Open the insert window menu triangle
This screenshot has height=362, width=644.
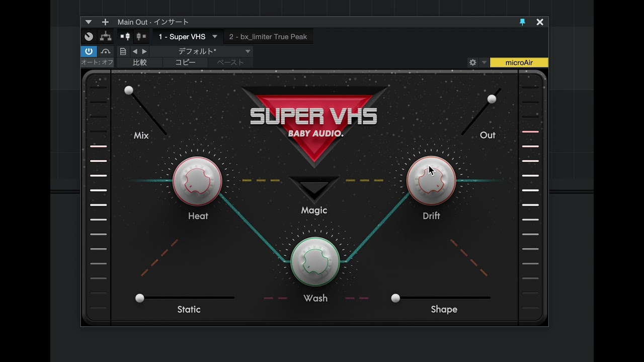click(x=89, y=22)
